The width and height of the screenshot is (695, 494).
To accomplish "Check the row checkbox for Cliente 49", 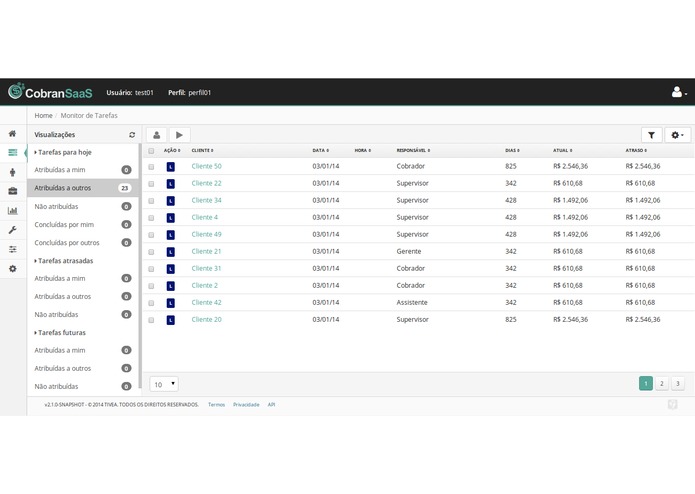I will (151, 235).
